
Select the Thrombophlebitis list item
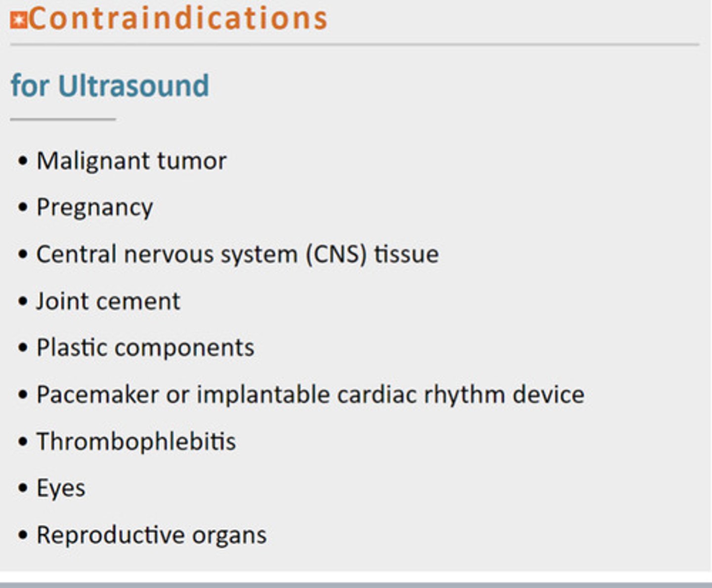tap(136, 441)
